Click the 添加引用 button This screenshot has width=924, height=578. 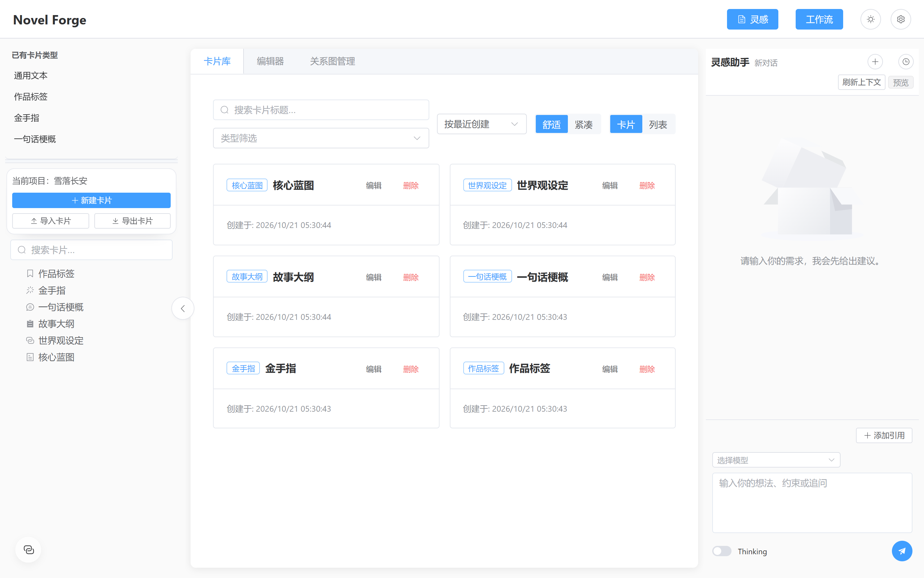tap(884, 435)
